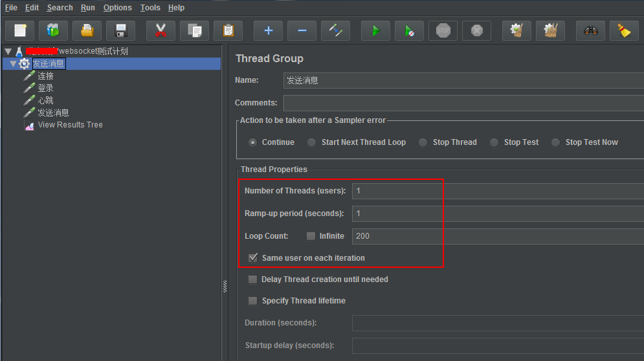Click the Clear all broom icons
The height and width of the screenshot is (361, 644).
pos(550,30)
